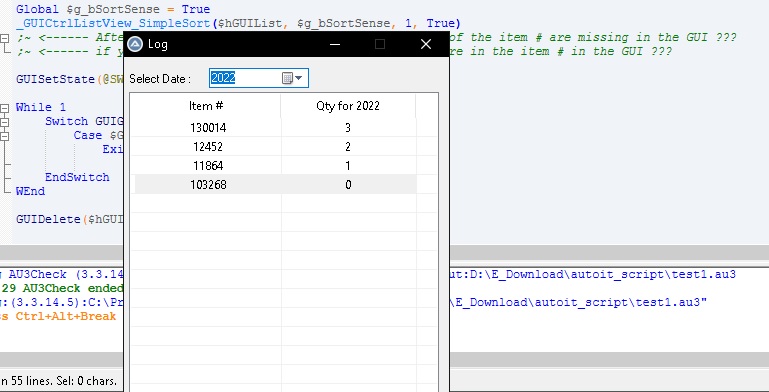769x392 pixels.
Task: Click the EndSwitch keyword in the editor
Action: tap(77, 177)
